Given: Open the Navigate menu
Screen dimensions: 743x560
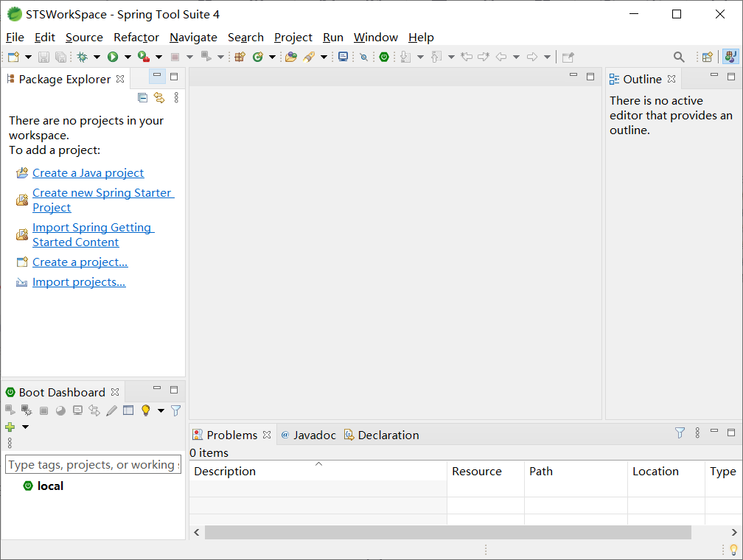Looking at the screenshot, I should point(193,38).
